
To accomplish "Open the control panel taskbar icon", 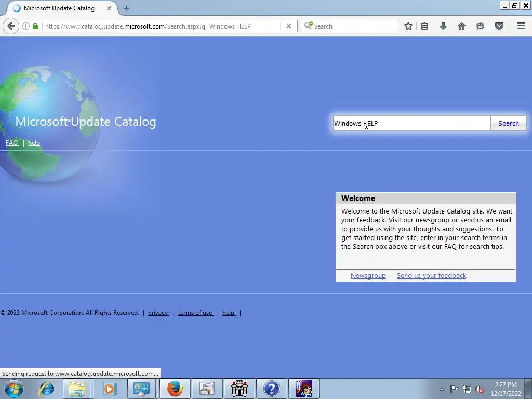I will (141, 389).
